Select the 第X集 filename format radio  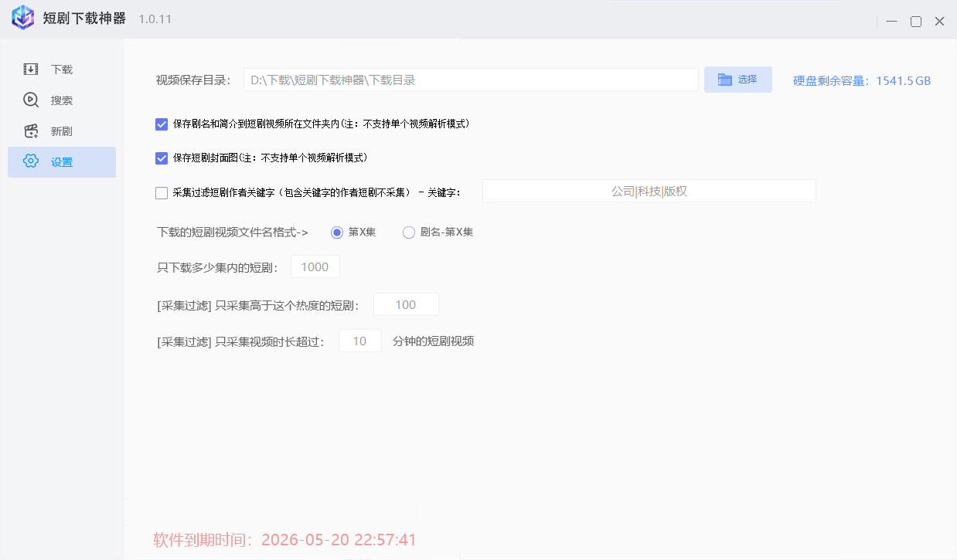click(336, 232)
